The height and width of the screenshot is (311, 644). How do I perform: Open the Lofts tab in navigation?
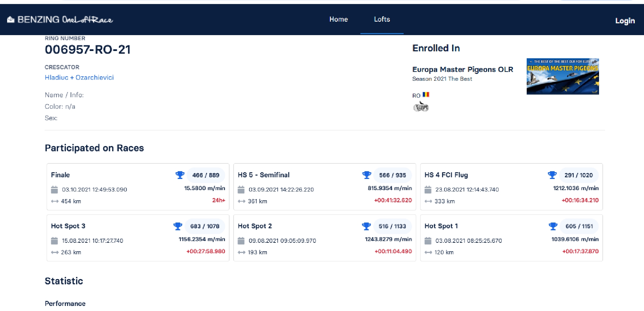tap(382, 19)
